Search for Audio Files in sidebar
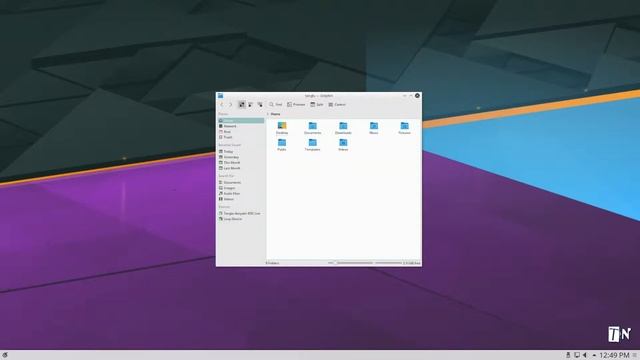This screenshot has height=360, width=640. [241, 193]
